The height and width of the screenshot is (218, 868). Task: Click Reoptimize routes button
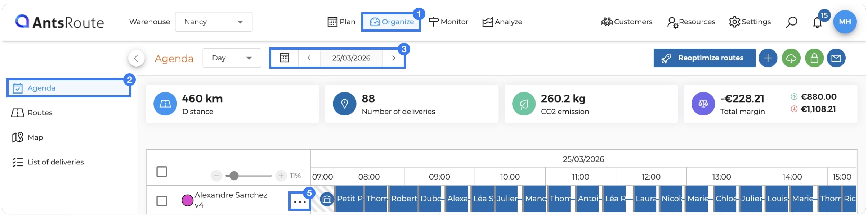click(x=704, y=58)
